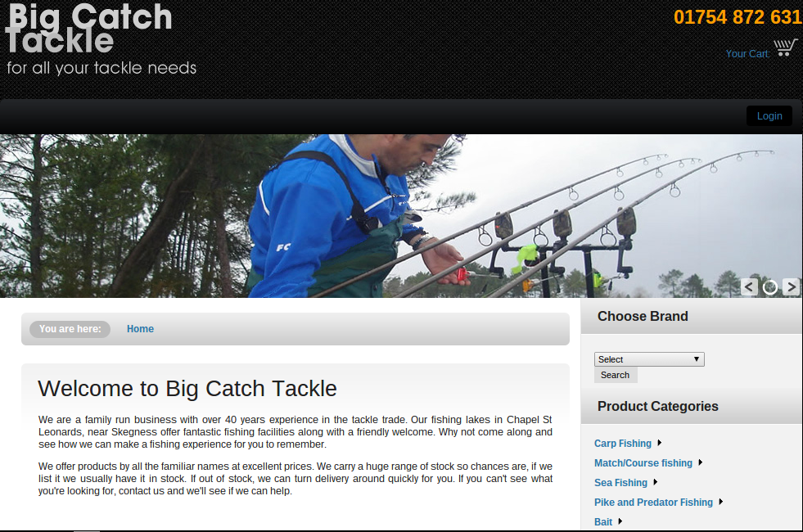The width and height of the screenshot is (803, 532).
Task: Expand the Carp Fishing submenu arrow
Action: pyautogui.click(x=660, y=443)
